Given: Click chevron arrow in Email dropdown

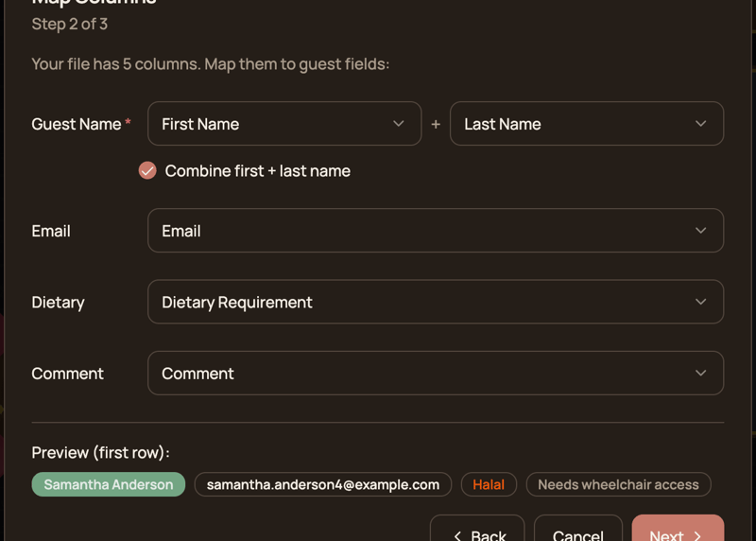Looking at the screenshot, I should click(700, 231).
